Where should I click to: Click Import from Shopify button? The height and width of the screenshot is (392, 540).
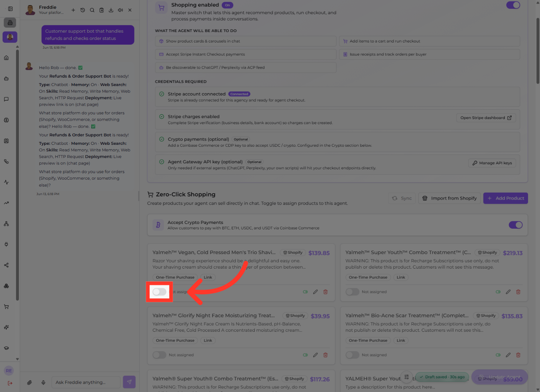(x=450, y=198)
